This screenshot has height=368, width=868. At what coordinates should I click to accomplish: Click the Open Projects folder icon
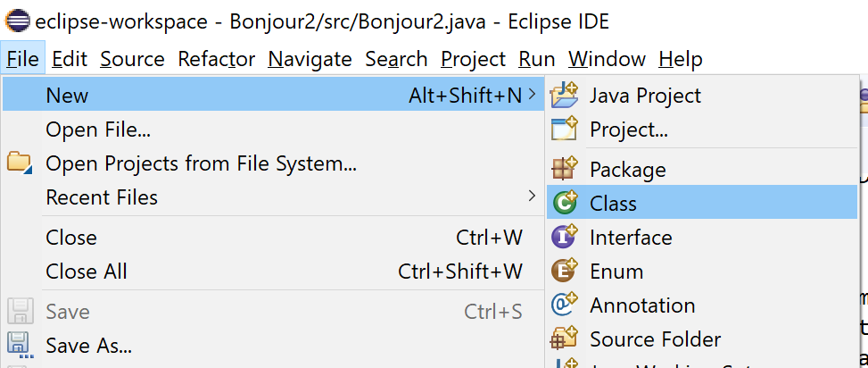[x=20, y=163]
